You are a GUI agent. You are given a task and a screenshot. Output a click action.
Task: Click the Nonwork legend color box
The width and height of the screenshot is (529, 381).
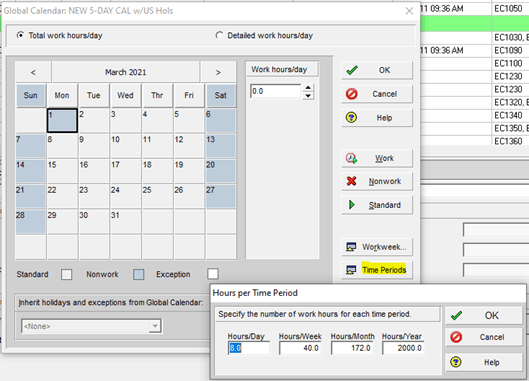pyautogui.click(x=139, y=274)
